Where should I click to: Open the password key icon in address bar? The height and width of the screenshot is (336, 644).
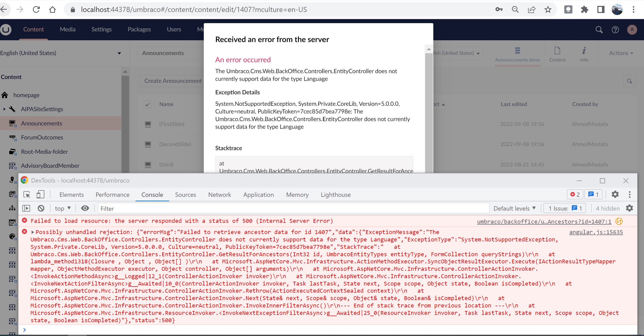[499, 9]
